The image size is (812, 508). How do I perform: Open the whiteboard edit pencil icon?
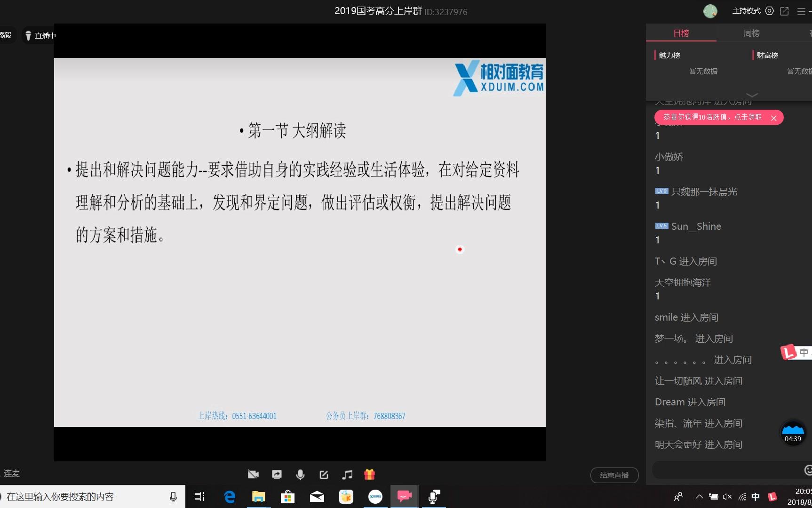coord(324,475)
